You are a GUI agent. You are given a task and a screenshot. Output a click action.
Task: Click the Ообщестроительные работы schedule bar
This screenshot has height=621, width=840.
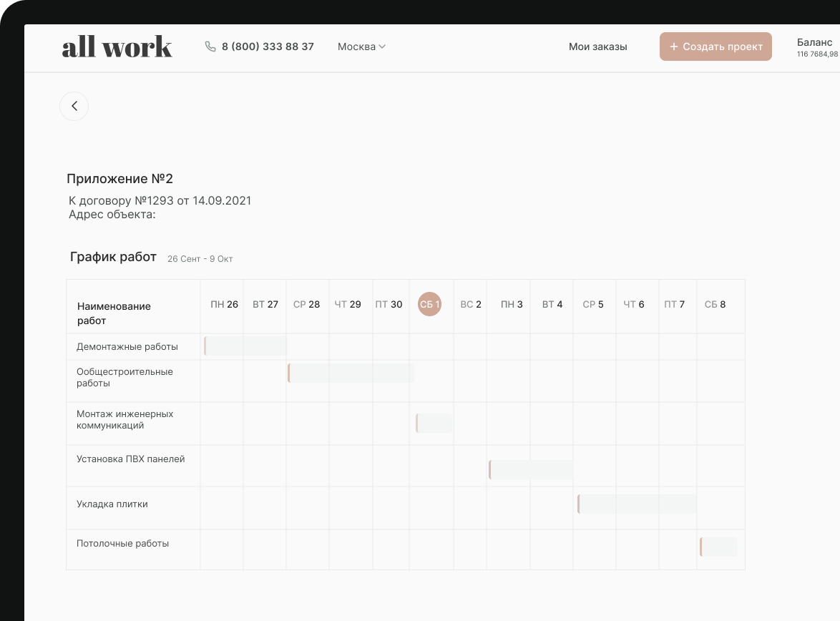click(351, 373)
